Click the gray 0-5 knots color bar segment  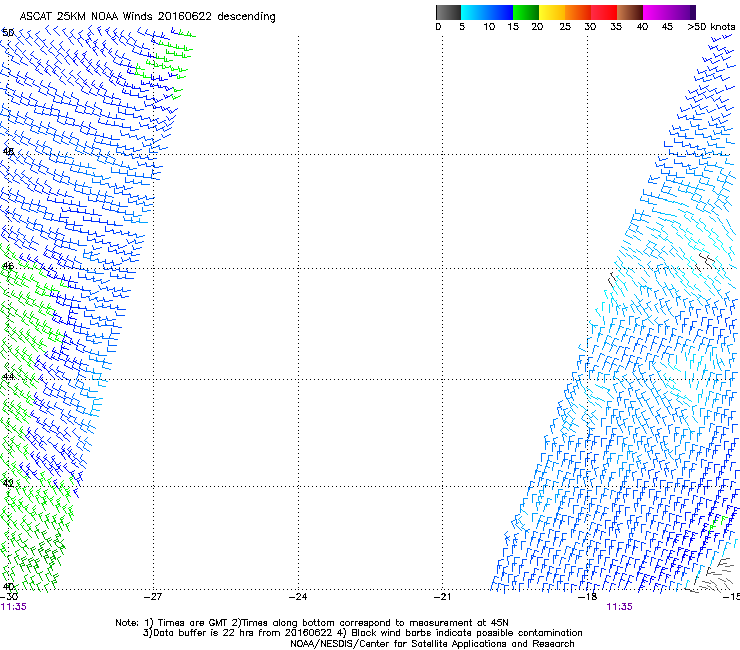(x=448, y=12)
